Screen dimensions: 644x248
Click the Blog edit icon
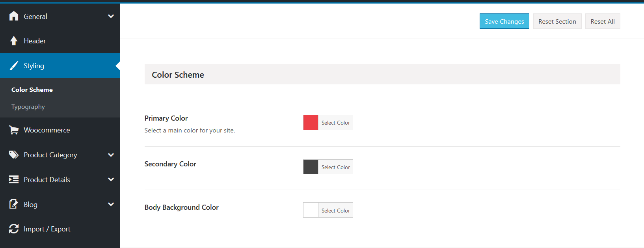tap(14, 204)
